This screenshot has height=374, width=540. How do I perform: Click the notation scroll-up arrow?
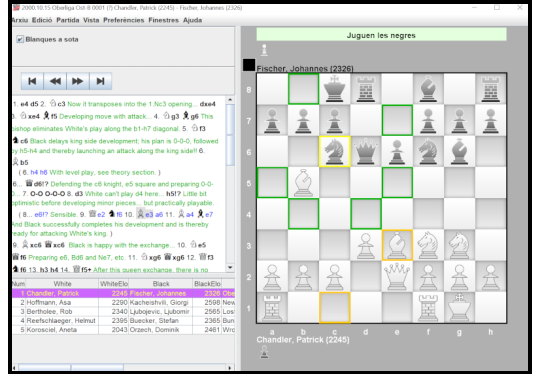230,100
